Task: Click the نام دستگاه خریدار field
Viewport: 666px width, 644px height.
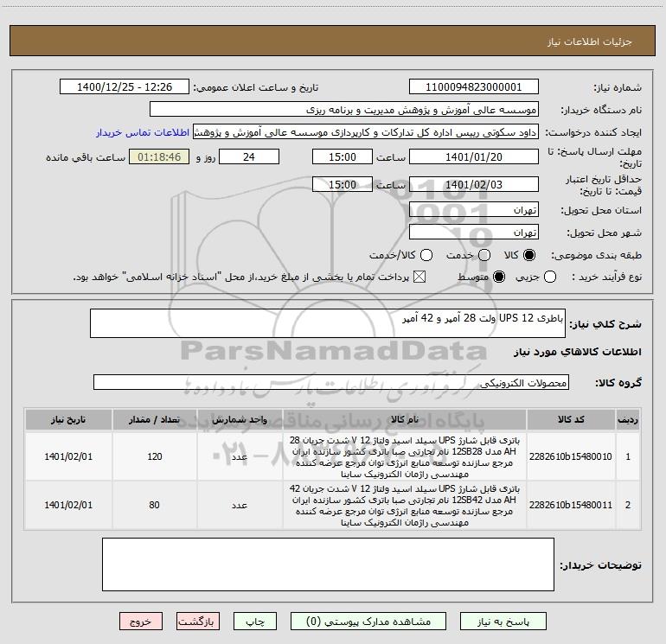Action: point(344,110)
